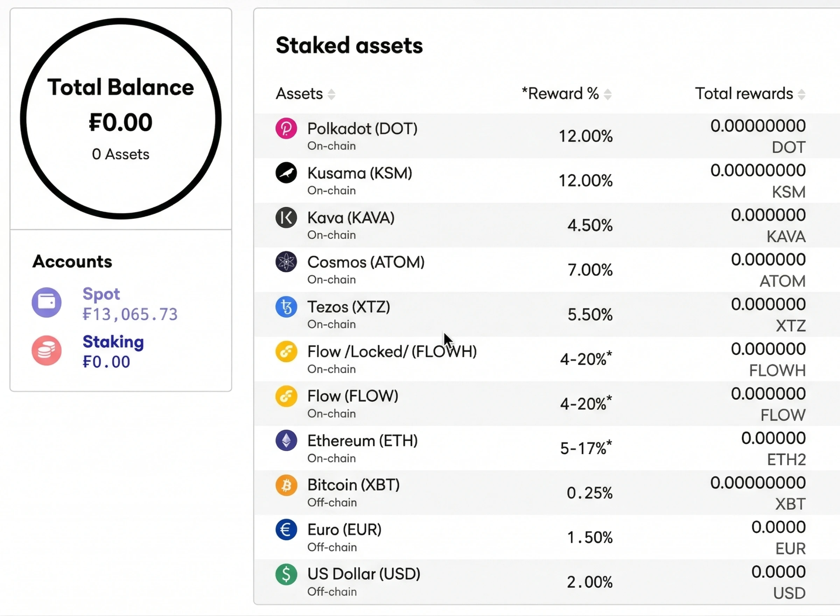Sort the table by Assets column
840x616 pixels.
tap(331, 94)
